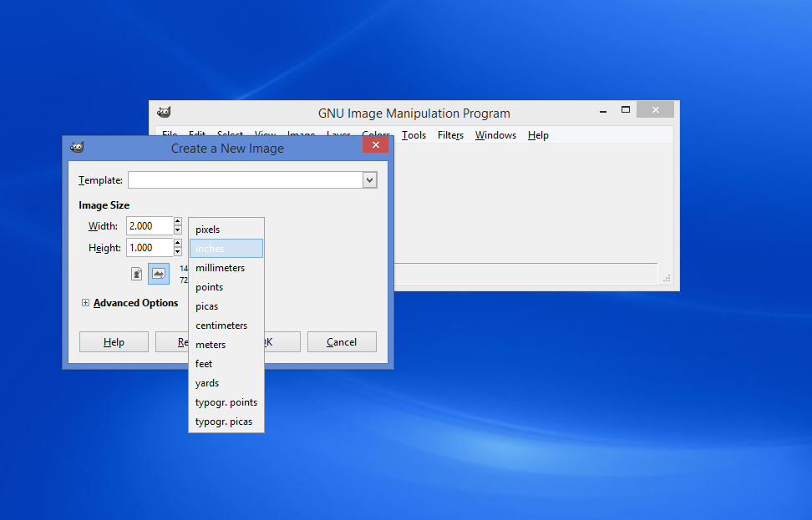Click the Cancel button
812x520 pixels.
click(x=342, y=342)
